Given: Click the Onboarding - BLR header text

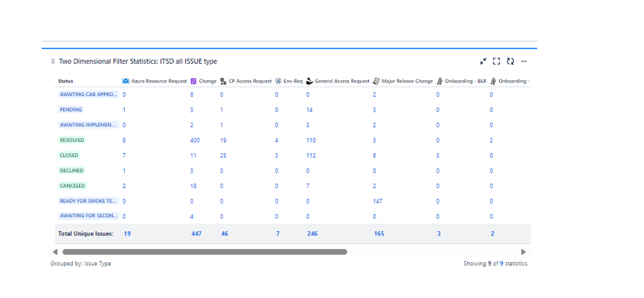Looking at the screenshot, I should click(466, 81).
